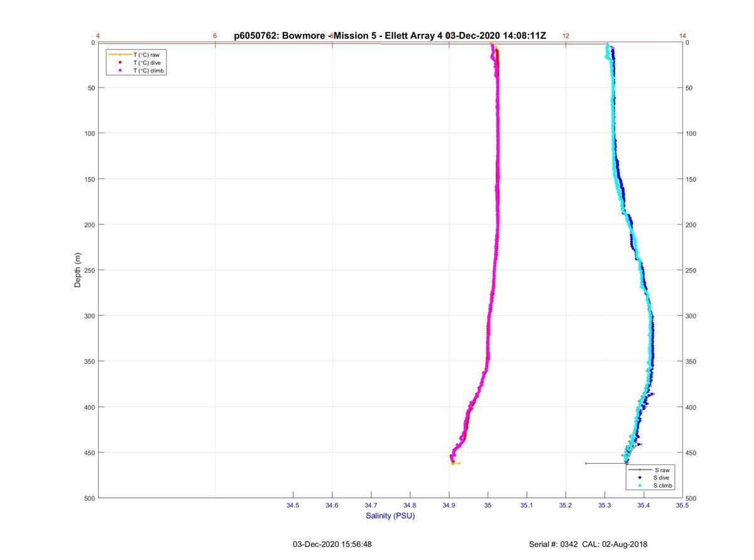Click the 35.4 salinity tick label
This screenshot has width=754, height=560.
click(643, 505)
